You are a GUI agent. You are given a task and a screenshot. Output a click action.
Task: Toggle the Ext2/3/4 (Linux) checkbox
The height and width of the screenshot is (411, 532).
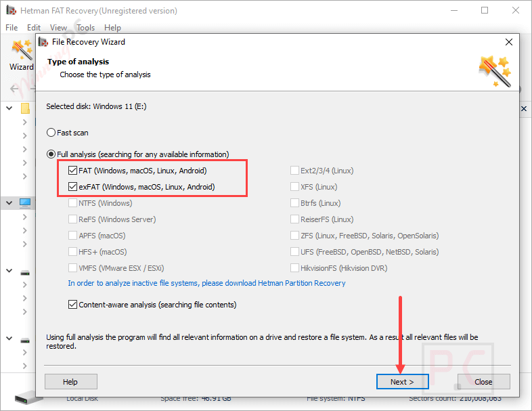294,171
